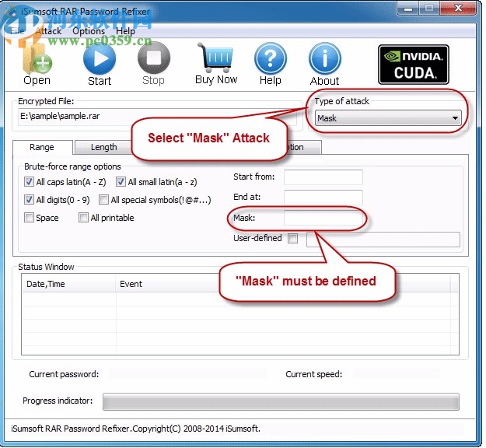The height and width of the screenshot is (448, 486).
Task: Enable the Space checkbox
Action: pos(29,218)
